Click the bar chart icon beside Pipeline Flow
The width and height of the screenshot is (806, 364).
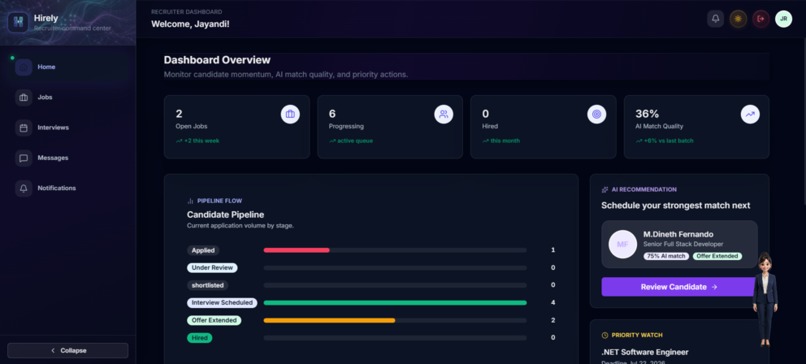190,201
